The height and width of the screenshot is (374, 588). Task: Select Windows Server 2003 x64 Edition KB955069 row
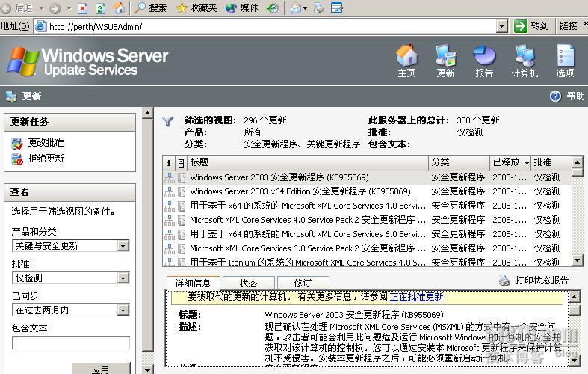click(367, 191)
